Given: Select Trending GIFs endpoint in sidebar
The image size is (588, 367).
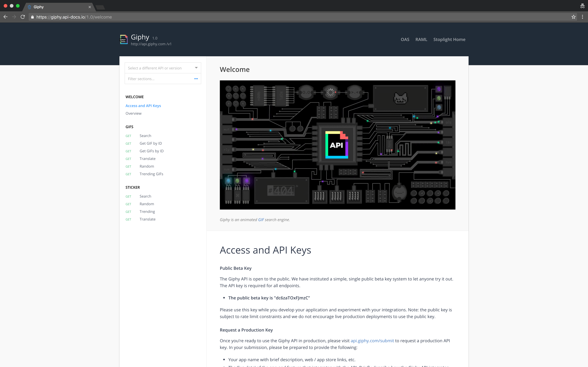Looking at the screenshot, I should (151, 174).
